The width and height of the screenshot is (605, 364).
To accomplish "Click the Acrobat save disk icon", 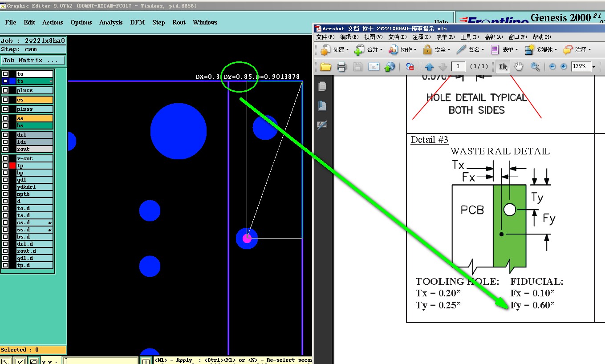I will [357, 67].
